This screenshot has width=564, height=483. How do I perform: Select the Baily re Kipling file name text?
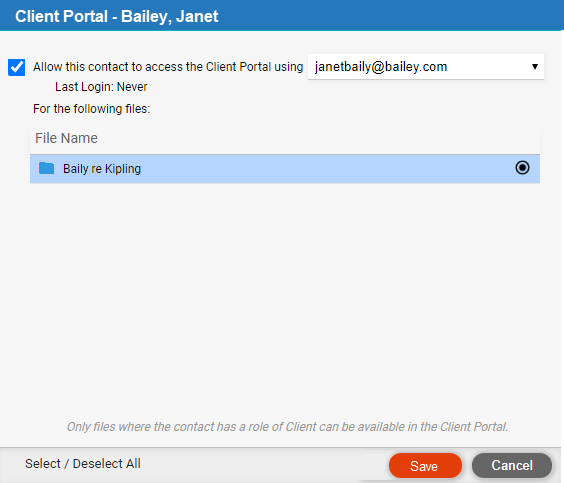tap(102, 169)
